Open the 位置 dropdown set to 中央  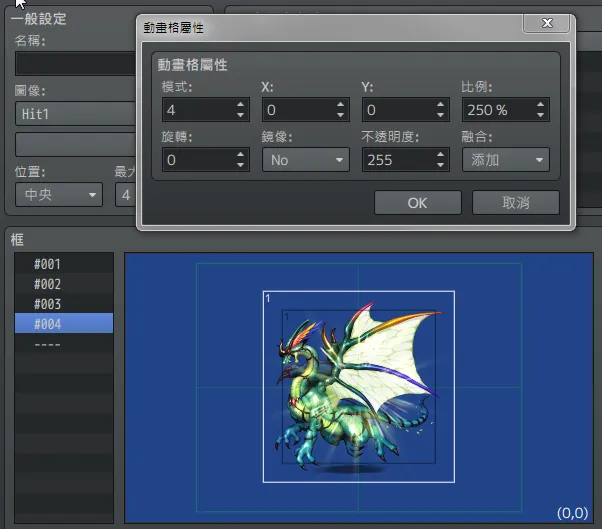[58, 194]
